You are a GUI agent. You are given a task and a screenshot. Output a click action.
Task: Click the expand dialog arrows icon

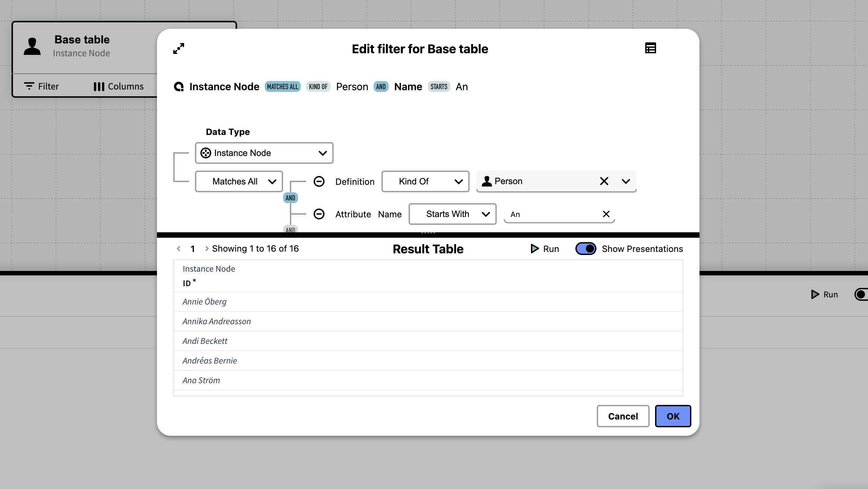coord(179,48)
